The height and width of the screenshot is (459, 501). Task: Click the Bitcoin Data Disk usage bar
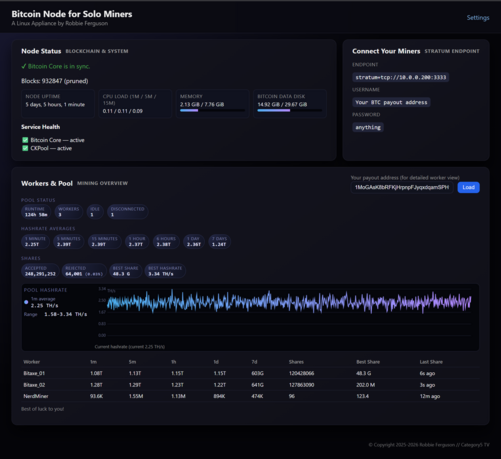[x=290, y=110]
